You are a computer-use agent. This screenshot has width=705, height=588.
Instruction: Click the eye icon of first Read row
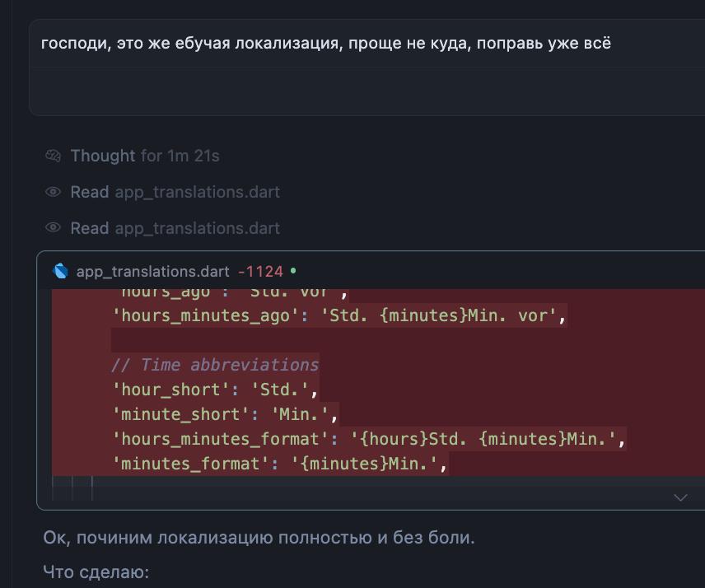[53, 192]
